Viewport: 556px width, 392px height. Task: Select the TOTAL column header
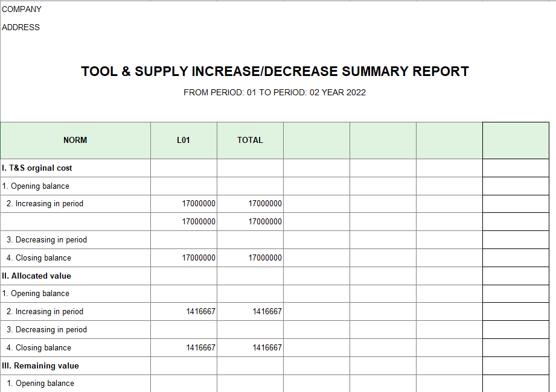click(250, 140)
